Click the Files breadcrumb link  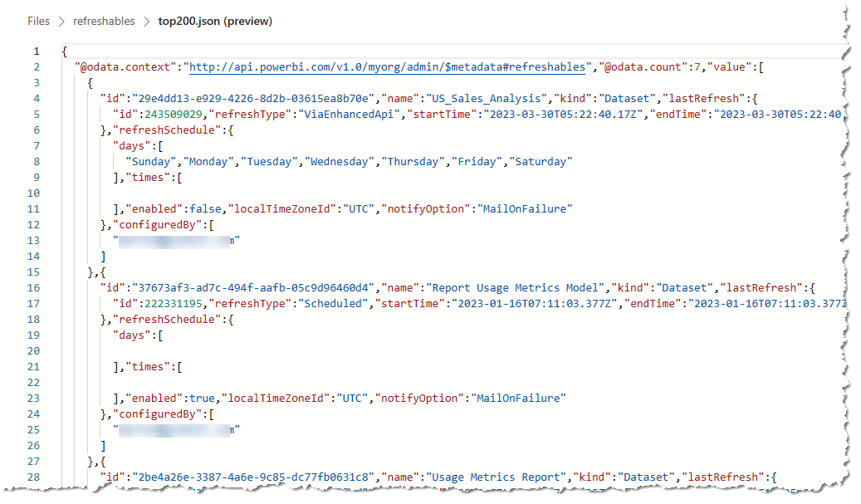click(38, 22)
